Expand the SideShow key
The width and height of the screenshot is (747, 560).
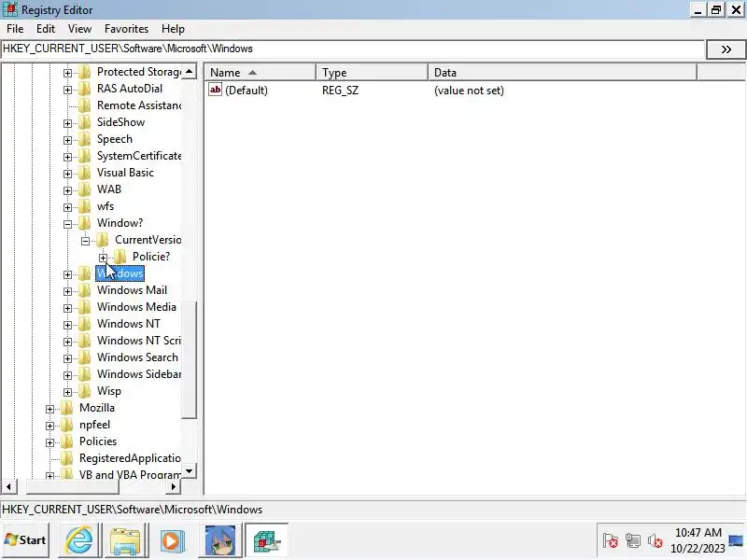[67, 123]
